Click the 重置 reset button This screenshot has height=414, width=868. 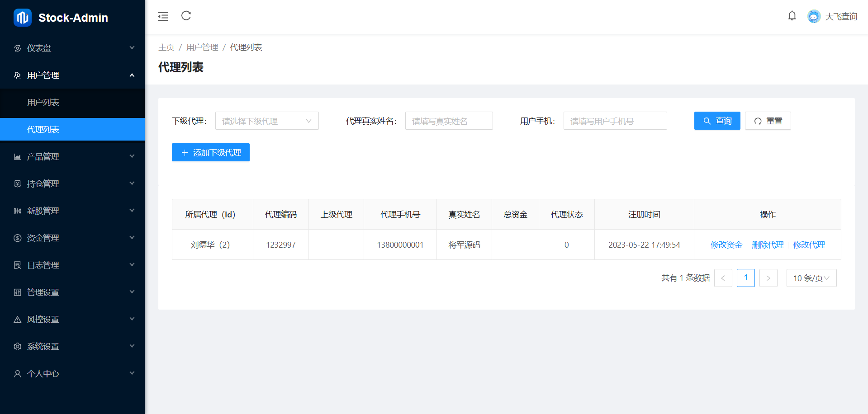[x=768, y=121]
